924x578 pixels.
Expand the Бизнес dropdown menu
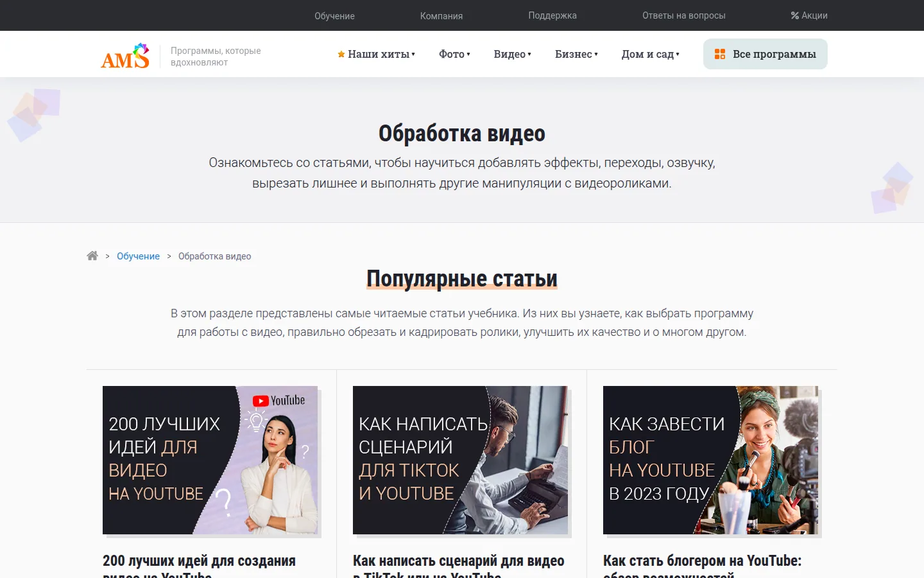click(x=576, y=55)
